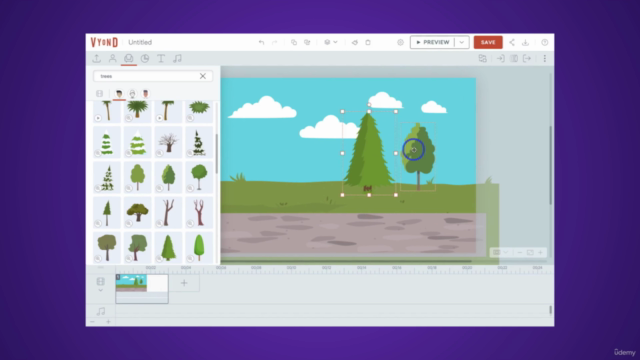Click the pine tree rotation handle

(369, 105)
